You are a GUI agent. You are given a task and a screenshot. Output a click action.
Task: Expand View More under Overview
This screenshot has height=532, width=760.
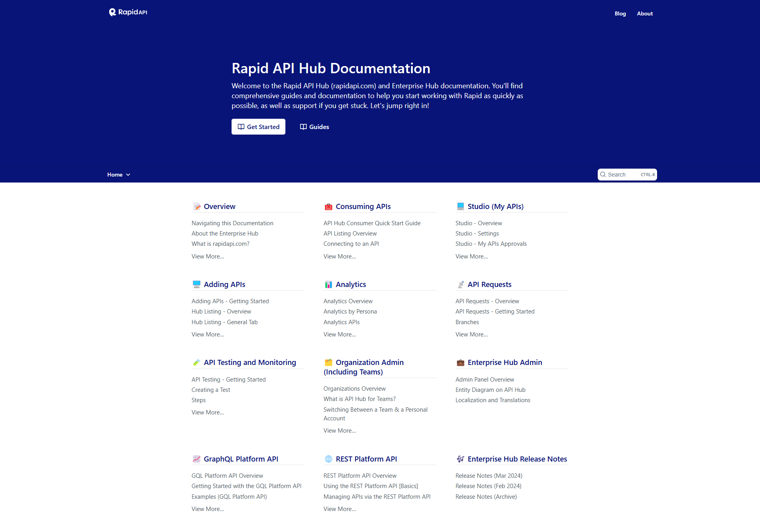click(207, 256)
